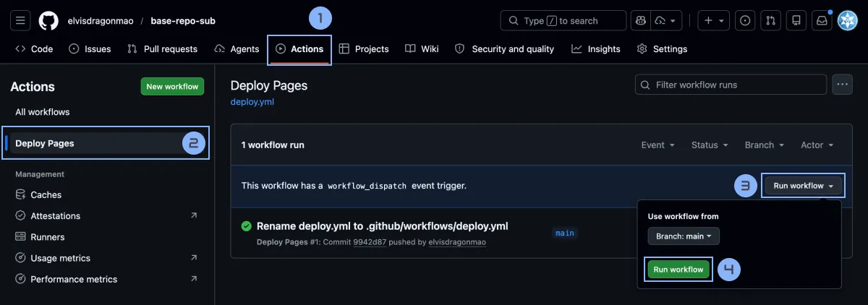Open the create new plus dropdown
Screen dimensions: 868x305
(x=713, y=21)
